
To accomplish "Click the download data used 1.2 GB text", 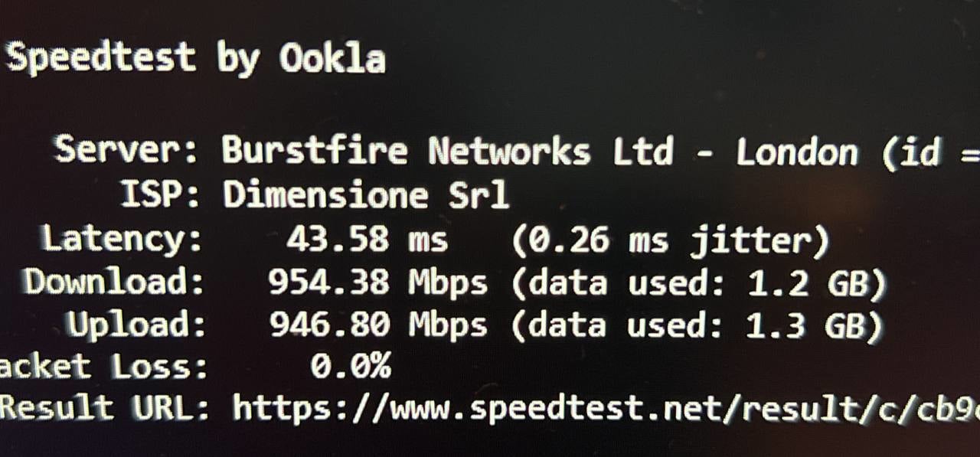I will [x=697, y=285].
